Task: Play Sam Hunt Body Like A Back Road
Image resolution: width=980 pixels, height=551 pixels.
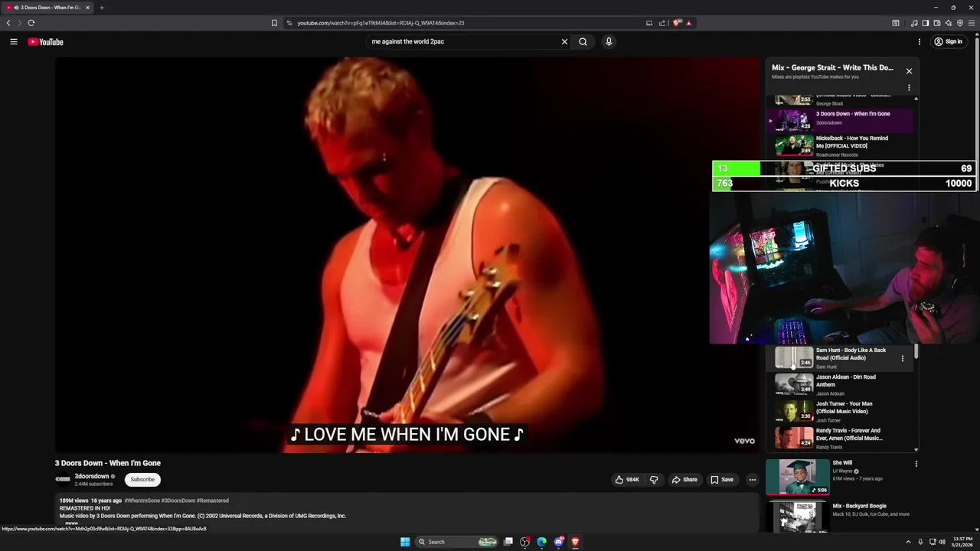Action: [x=841, y=358]
